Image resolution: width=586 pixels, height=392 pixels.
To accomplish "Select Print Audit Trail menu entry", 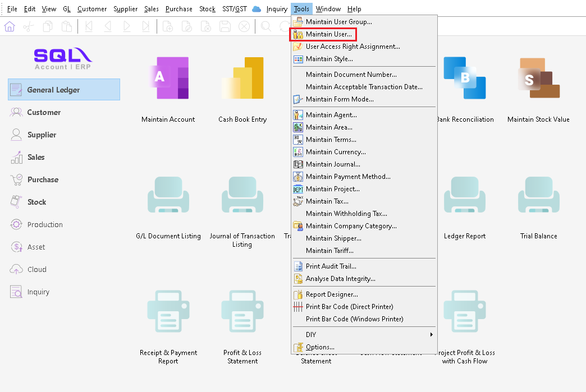I will (331, 266).
